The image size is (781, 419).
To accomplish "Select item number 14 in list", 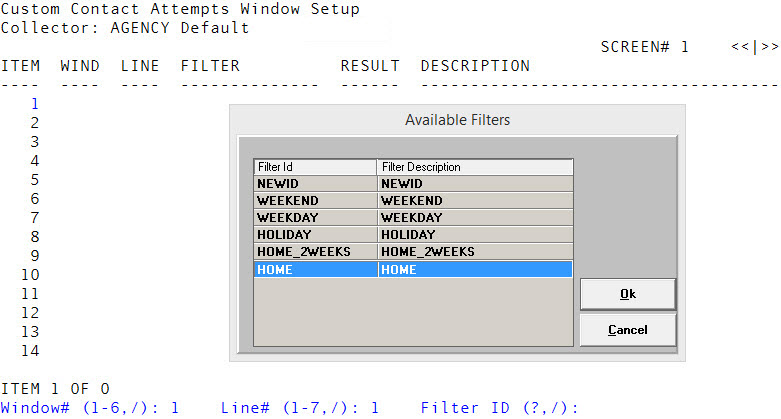I will 29,350.
